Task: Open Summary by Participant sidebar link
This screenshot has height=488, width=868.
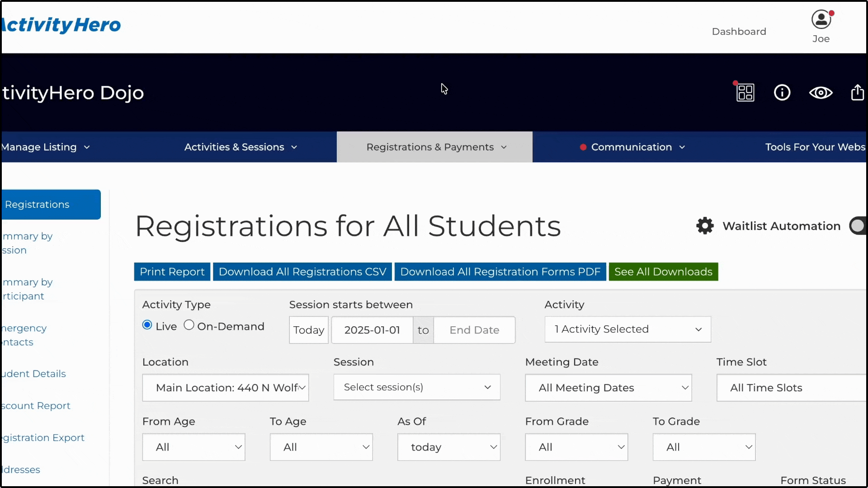Action: [28, 289]
